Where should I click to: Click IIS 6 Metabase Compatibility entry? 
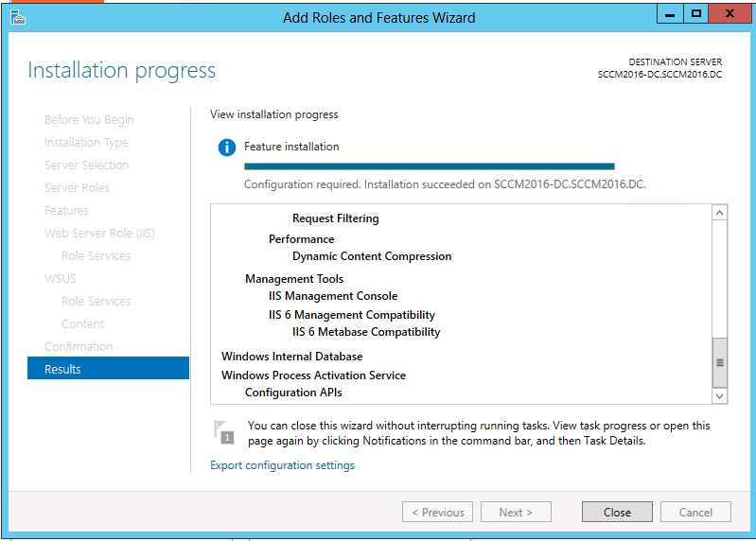[366, 332]
